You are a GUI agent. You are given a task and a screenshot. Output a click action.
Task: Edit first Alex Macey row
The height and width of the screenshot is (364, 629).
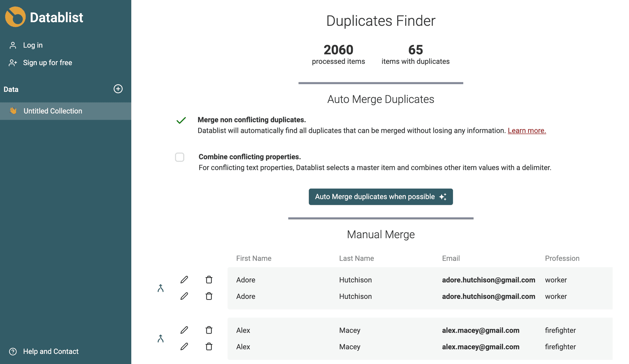coord(184,330)
